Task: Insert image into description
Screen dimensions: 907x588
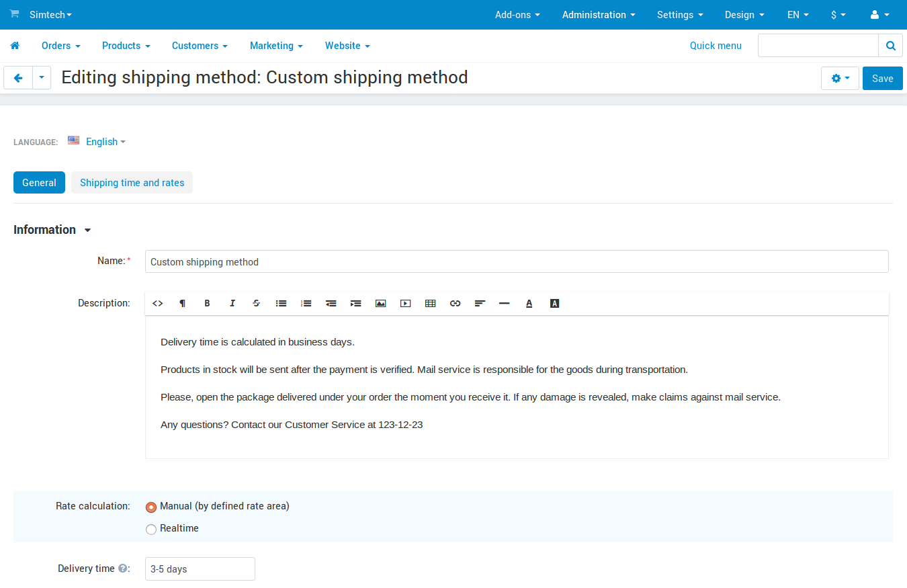Action: coord(381,303)
